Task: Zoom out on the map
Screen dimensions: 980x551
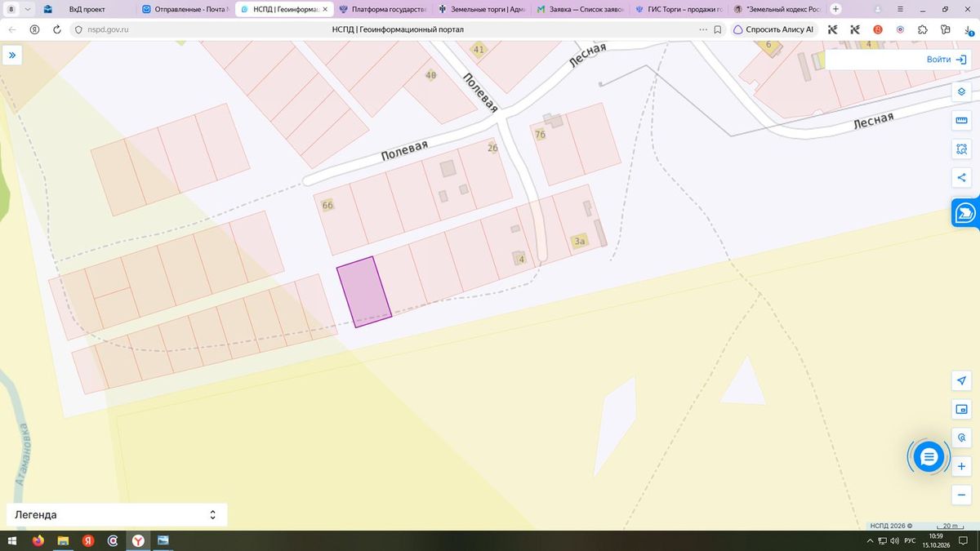Action: [x=961, y=495]
